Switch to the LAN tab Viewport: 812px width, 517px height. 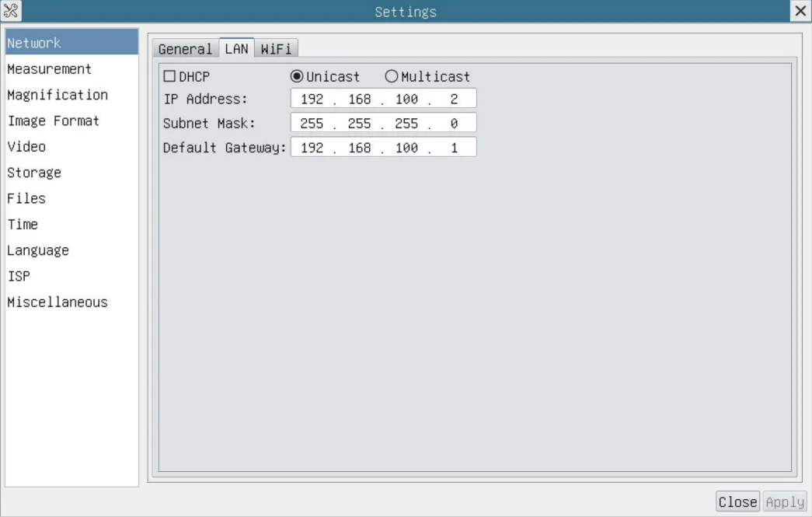(237, 48)
